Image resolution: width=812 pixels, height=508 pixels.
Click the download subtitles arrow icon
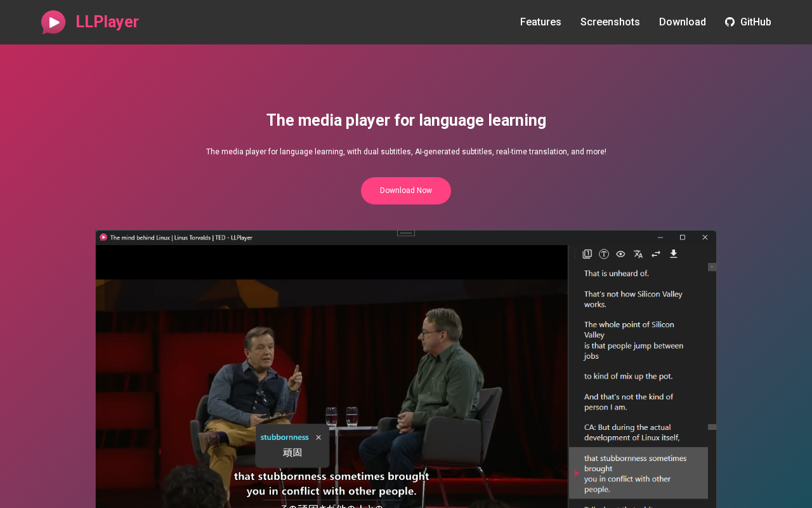pos(674,254)
